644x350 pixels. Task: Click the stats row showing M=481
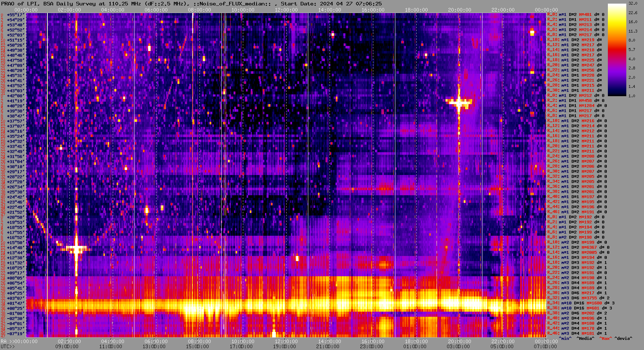[575, 14]
